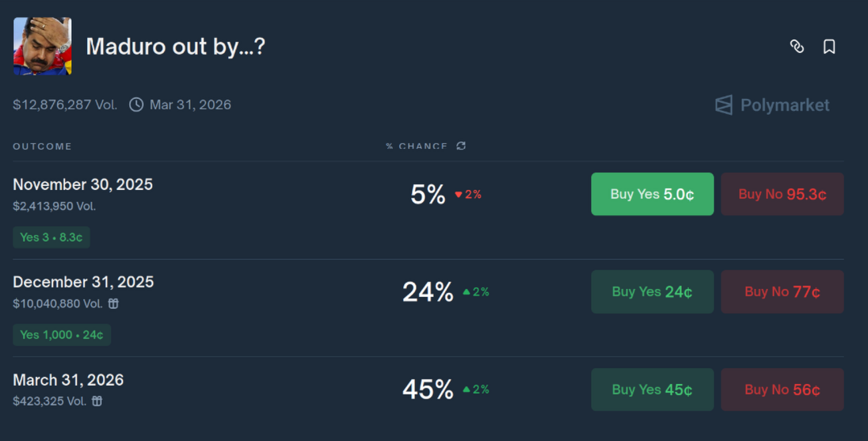Buy Yes at 45¢ for March 31
This screenshot has width=868, height=441.
652,390
